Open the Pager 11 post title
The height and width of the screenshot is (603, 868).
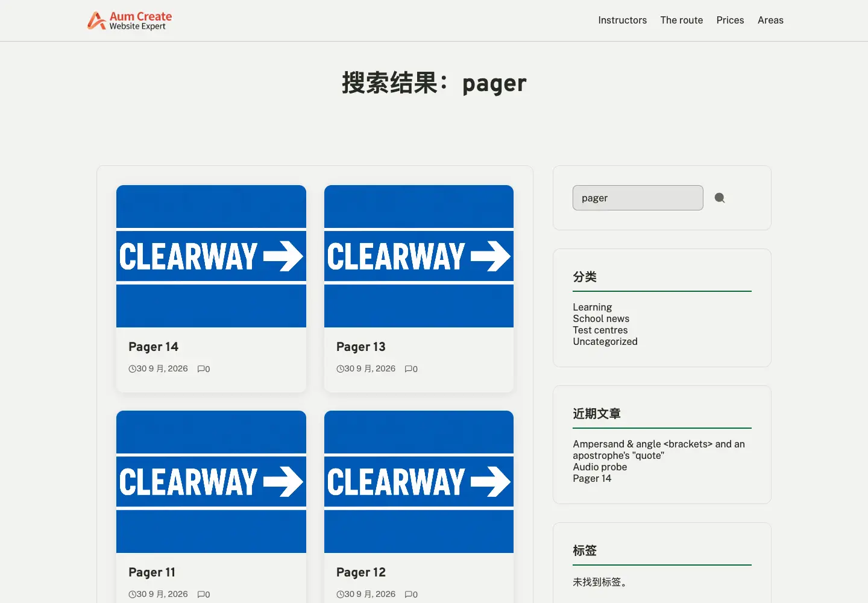click(x=152, y=572)
